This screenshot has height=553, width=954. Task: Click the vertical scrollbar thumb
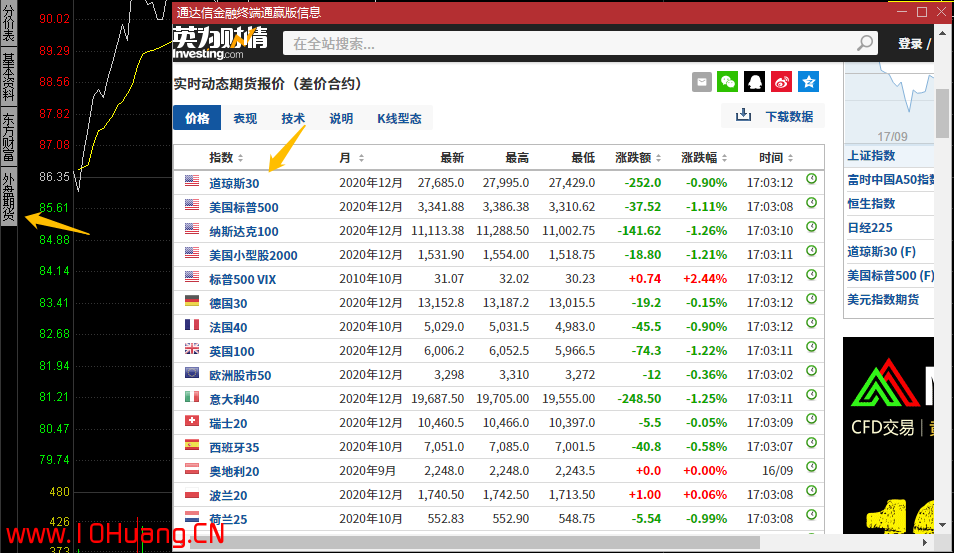point(942,113)
